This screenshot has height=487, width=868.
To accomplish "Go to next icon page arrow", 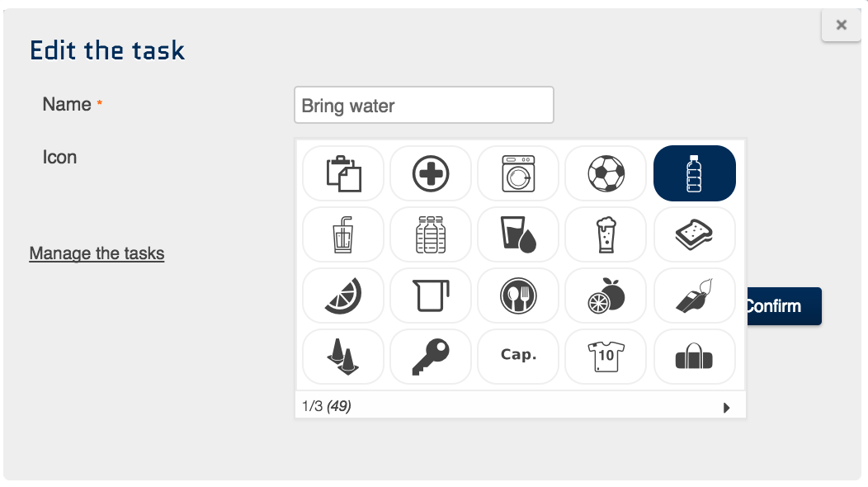I will tap(727, 407).
